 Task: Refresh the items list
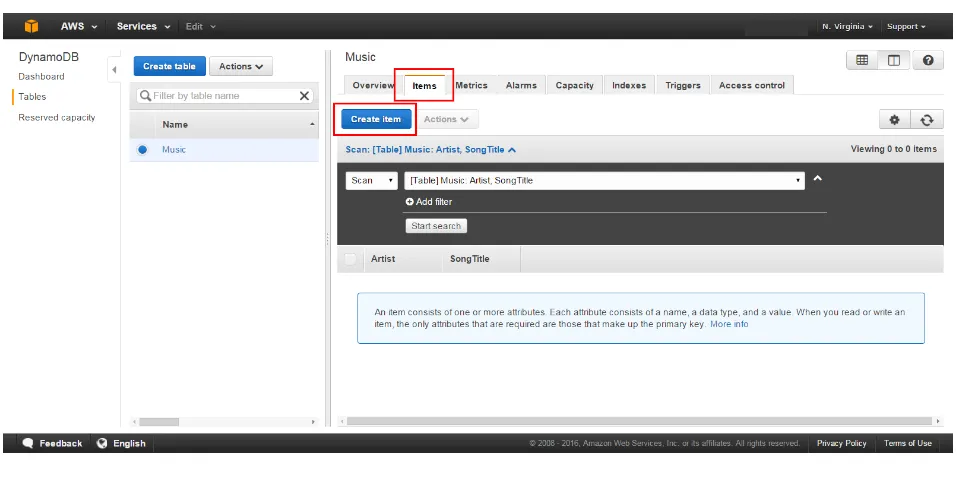click(x=927, y=119)
